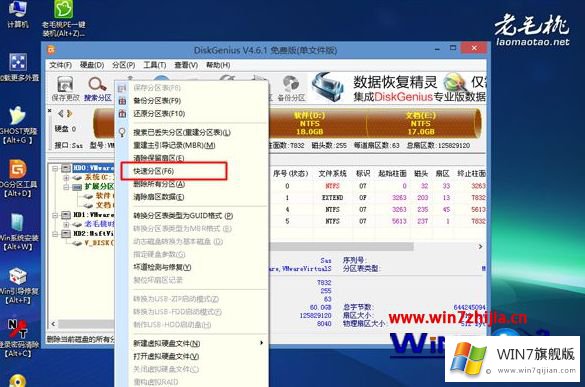Select HD0:VMware disk in tree
585x387 pixels.
coord(93,168)
